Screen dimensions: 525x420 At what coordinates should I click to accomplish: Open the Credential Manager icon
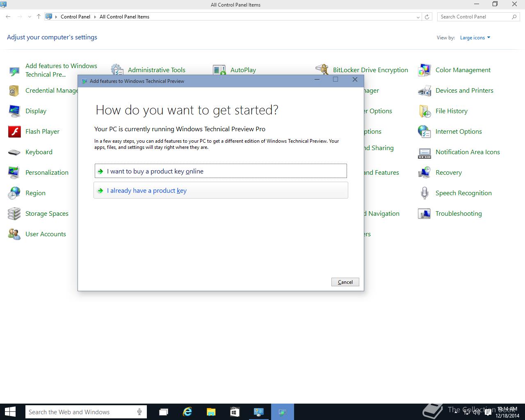(x=14, y=91)
